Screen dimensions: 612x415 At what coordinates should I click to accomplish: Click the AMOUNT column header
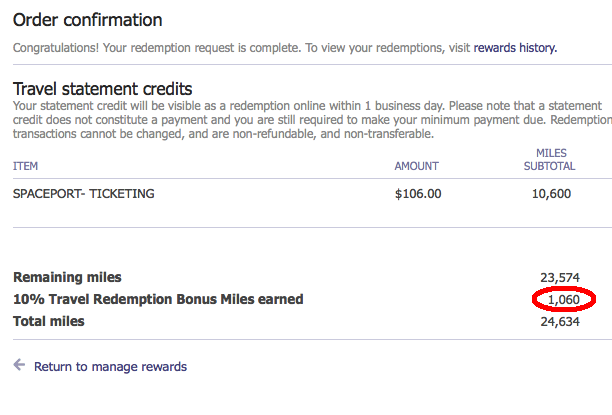[416, 166]
